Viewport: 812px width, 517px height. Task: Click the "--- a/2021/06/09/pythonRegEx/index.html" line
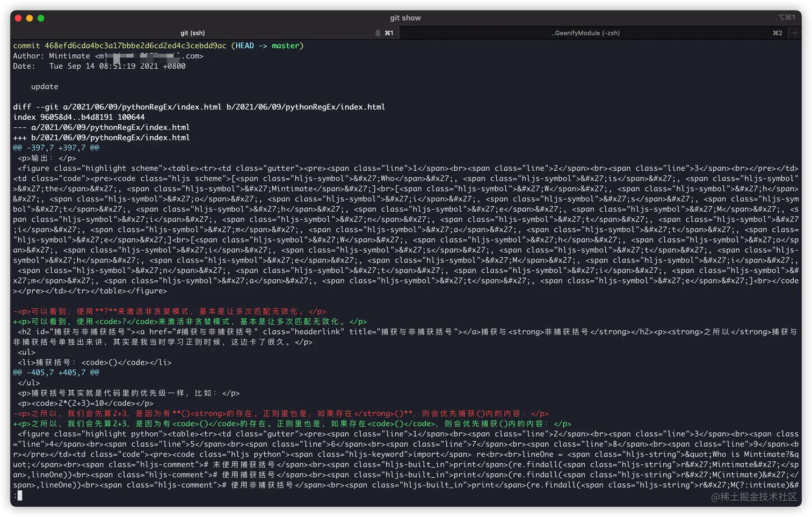click(102, 127)
